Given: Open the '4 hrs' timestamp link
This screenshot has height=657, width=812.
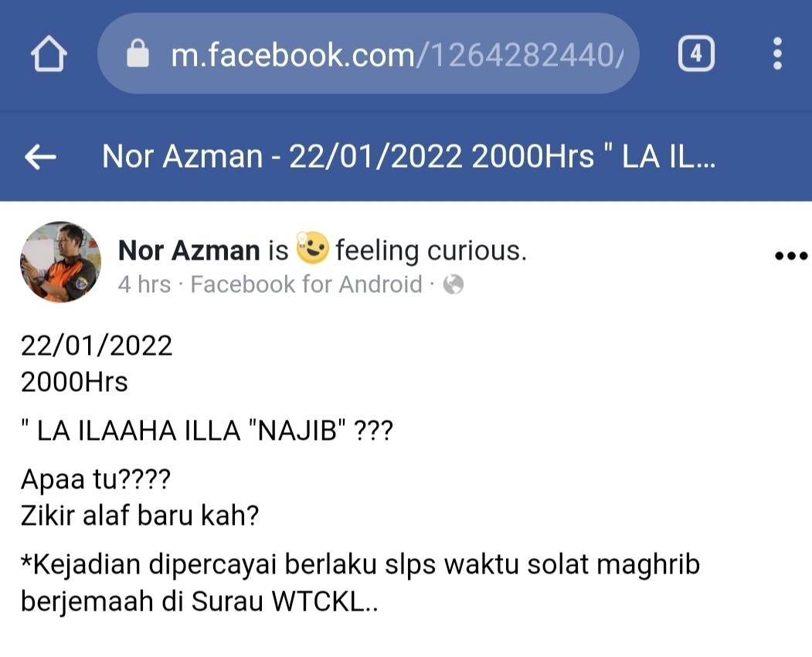Looking at the screenshot, I should pyautogui.click(x=144, y=284).
